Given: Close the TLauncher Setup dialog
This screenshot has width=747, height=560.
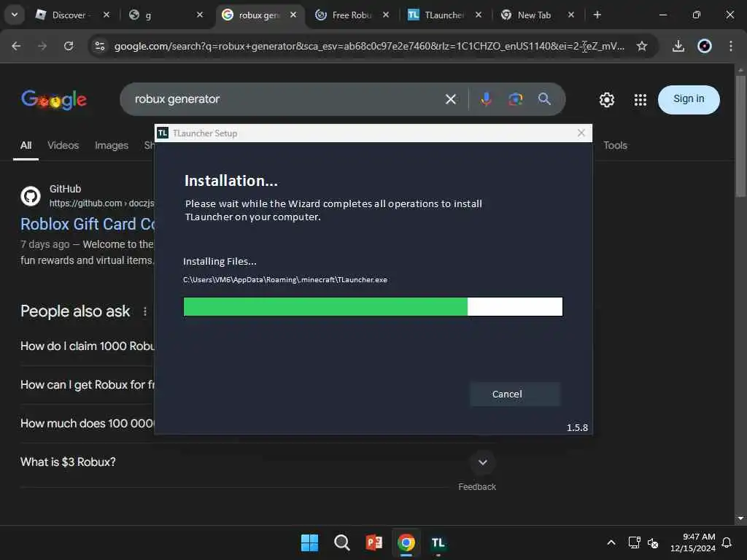Looking at the screenshot, I should 581,133.
